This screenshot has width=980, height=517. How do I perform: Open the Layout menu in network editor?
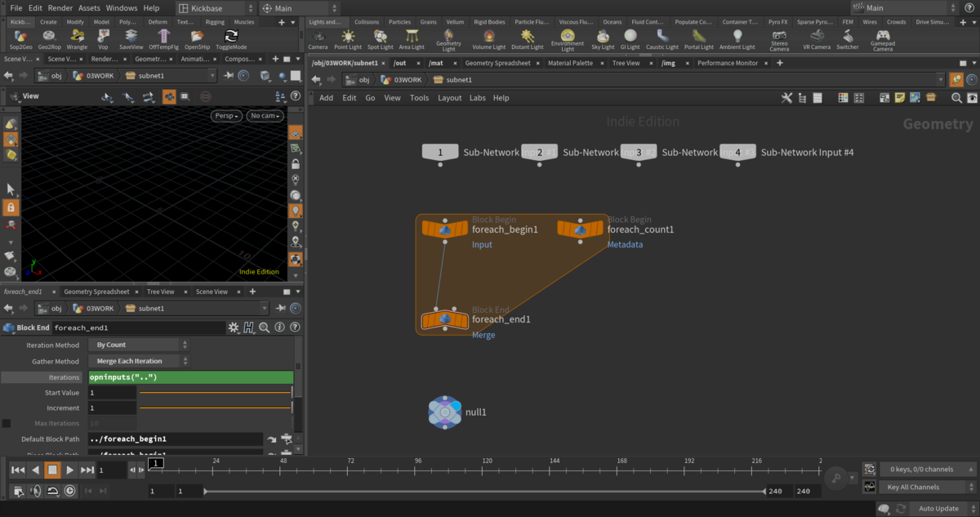(x=449, y=97)
